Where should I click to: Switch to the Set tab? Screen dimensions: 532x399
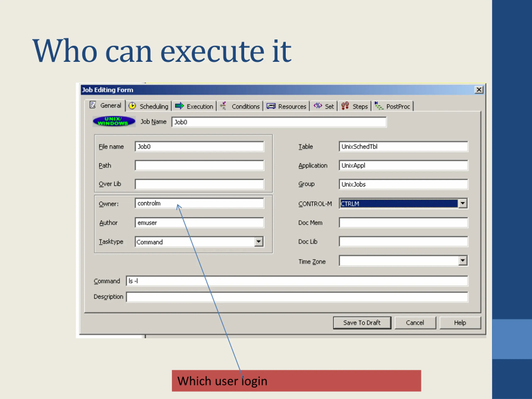[x=324, y=106]
